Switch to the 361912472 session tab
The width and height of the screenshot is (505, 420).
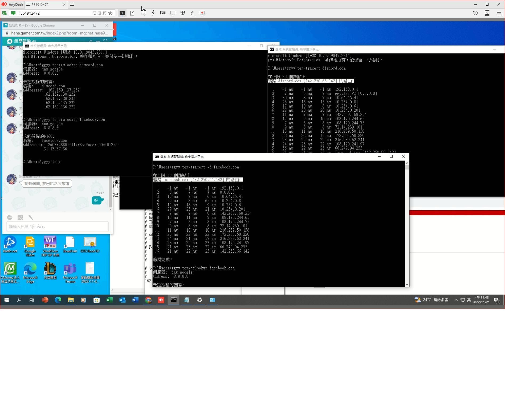pyautogui.click(x=46, y=5)
